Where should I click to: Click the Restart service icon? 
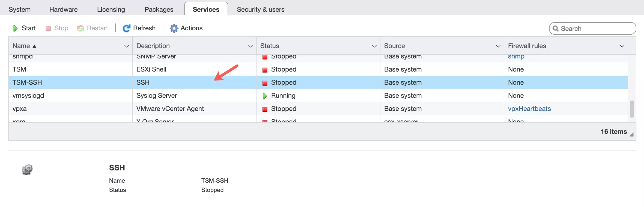click(80, 28)
